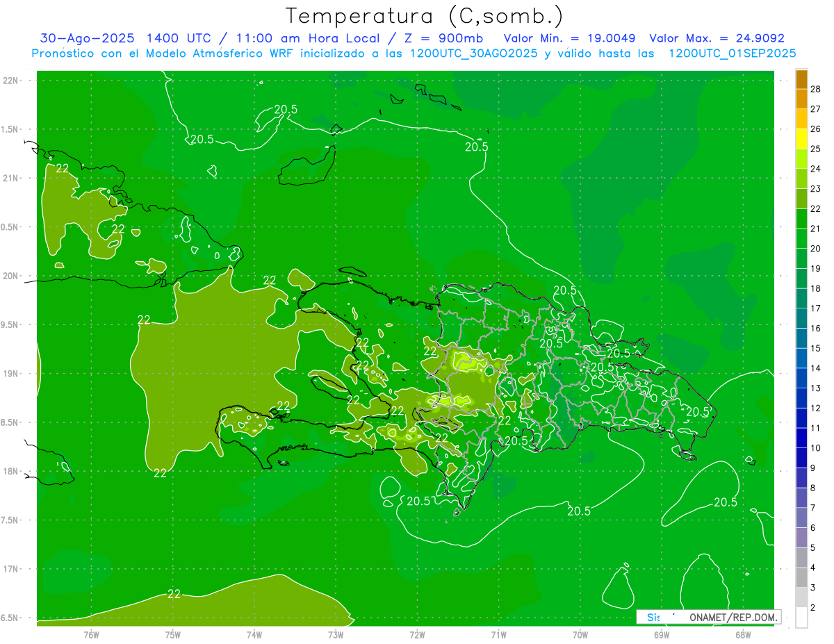Click the '7.5N' latitude axis label
The image size is (834, 644).
pos(10,520)
